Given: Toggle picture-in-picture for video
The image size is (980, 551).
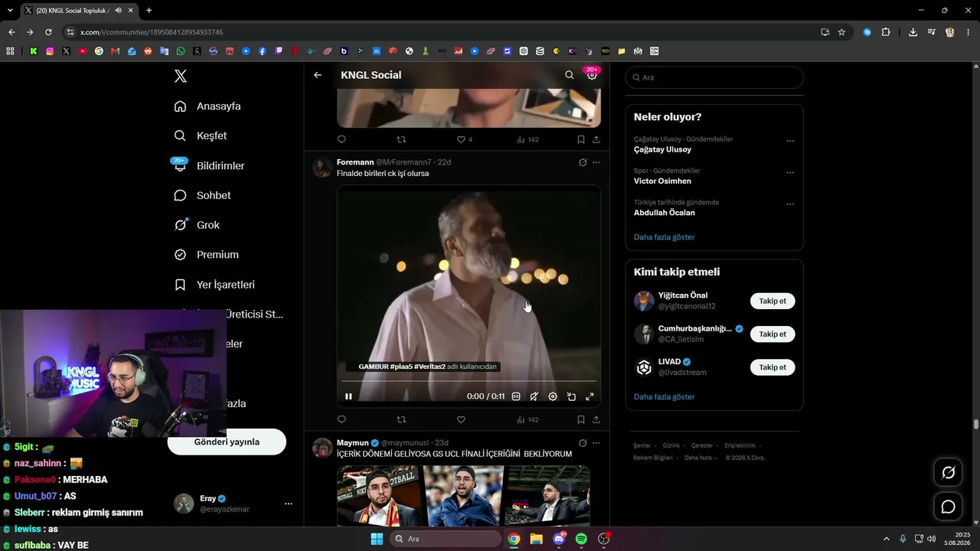Looking at the screenshot, I should coord(571,396).
